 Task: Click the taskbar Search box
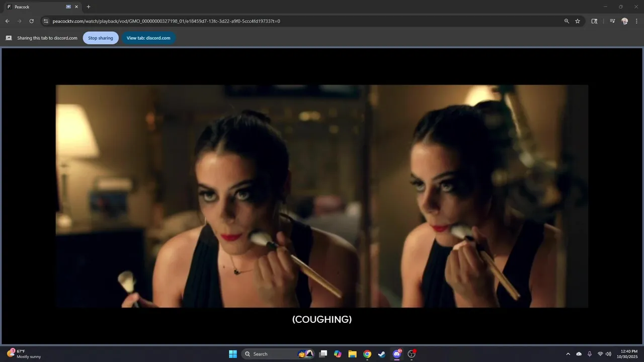click(x=279, y=354)
